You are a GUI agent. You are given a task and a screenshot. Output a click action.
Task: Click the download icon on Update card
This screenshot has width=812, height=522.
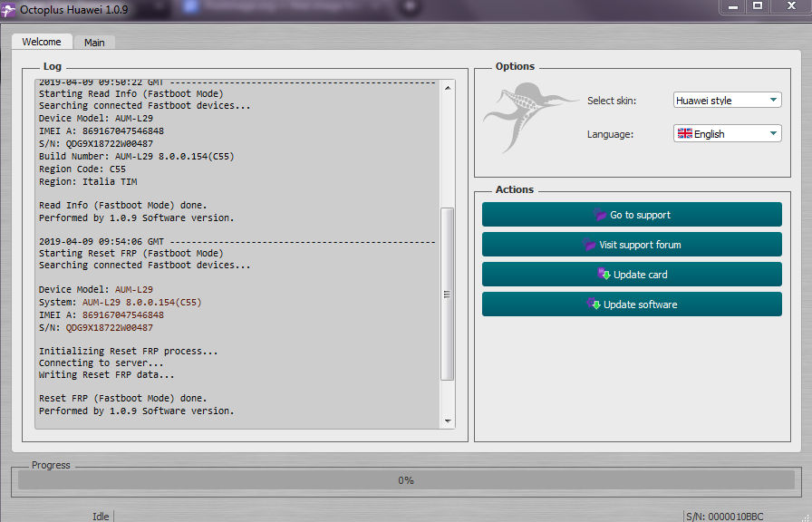click(604, 274)
